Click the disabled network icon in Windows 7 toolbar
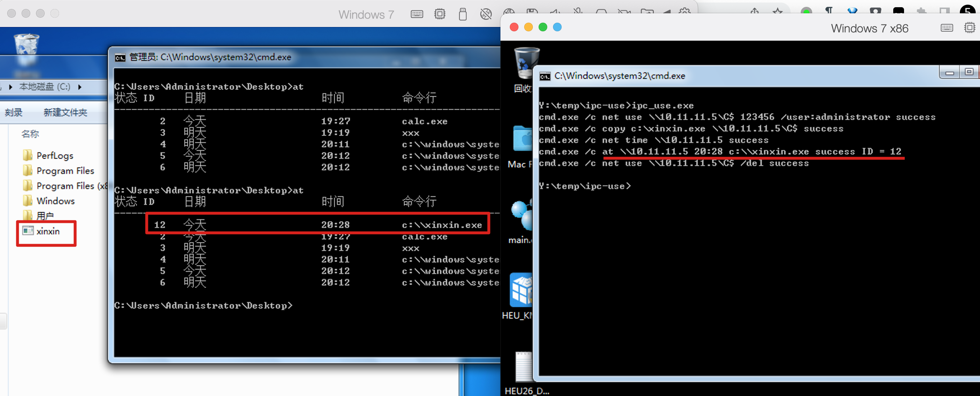980x396 pixels. 485,14
